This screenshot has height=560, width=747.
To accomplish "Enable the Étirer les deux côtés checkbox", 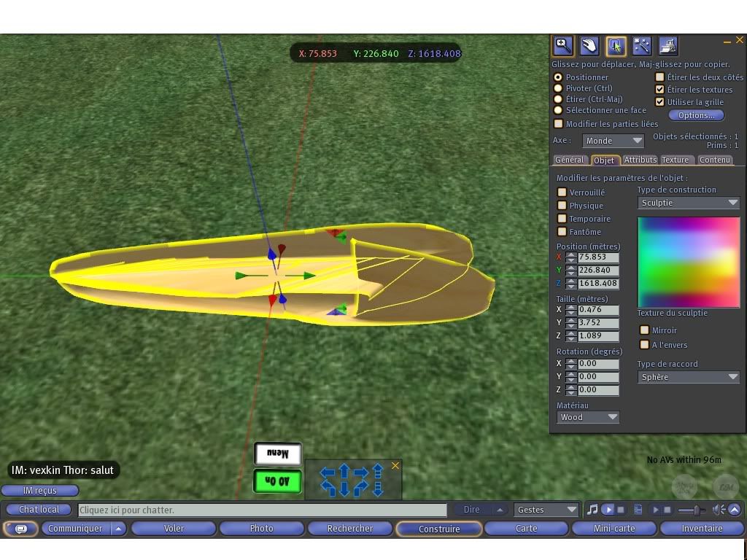I will click(660, 77).
